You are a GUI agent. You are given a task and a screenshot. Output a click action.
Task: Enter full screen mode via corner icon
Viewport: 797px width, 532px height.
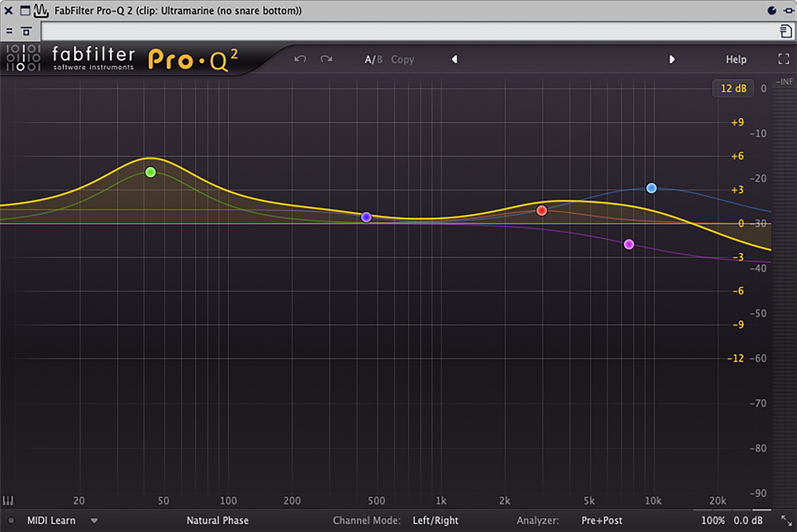pyautogui.click(x=783, y=59)
